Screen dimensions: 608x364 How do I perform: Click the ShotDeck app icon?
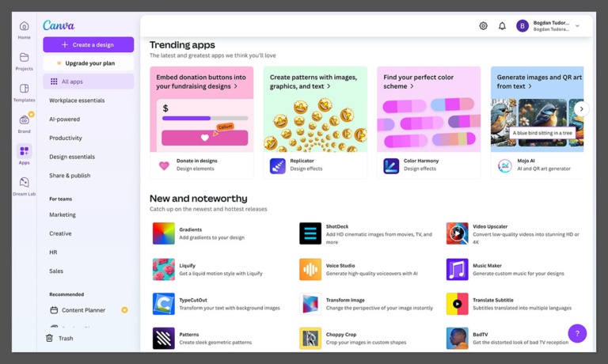tap(310, 233)
